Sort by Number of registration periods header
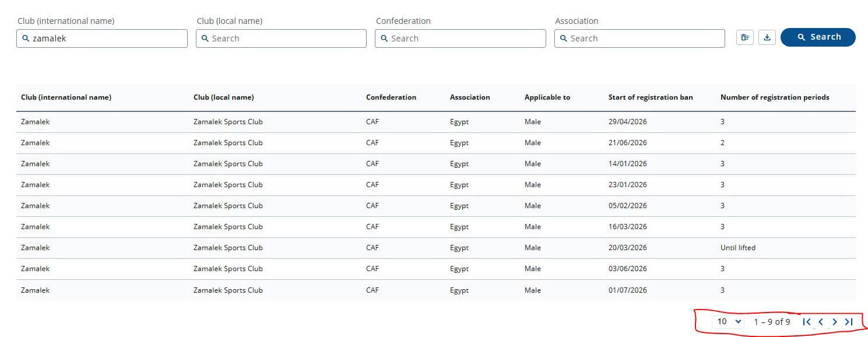This screenshot has height=337, width=868. pos(775,97)
